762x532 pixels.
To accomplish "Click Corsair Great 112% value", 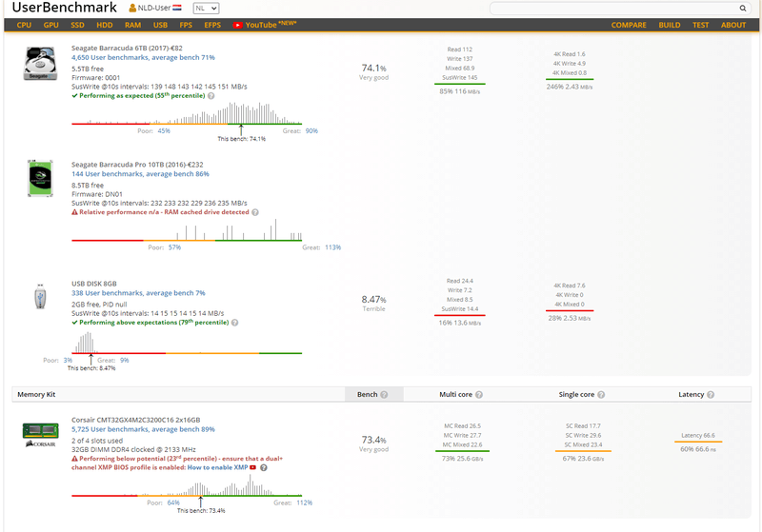I will coord(304,502).
